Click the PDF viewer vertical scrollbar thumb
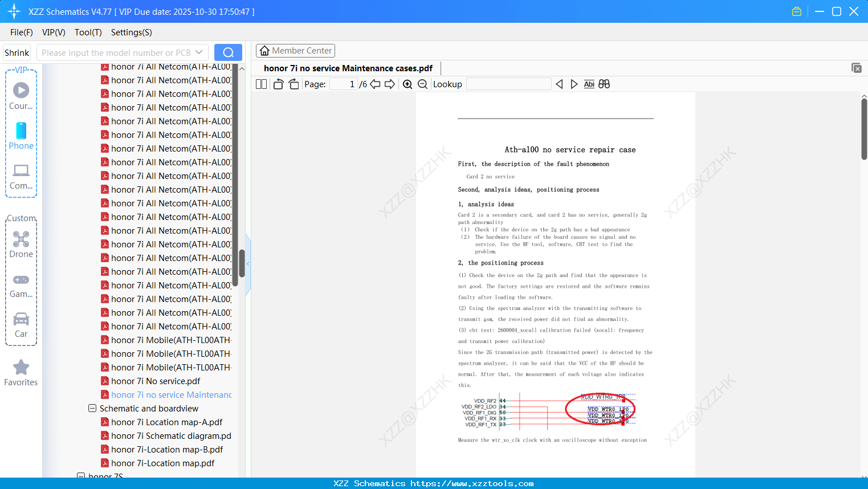The width and height of the screenshot is (868, 489). click(864, 129)
